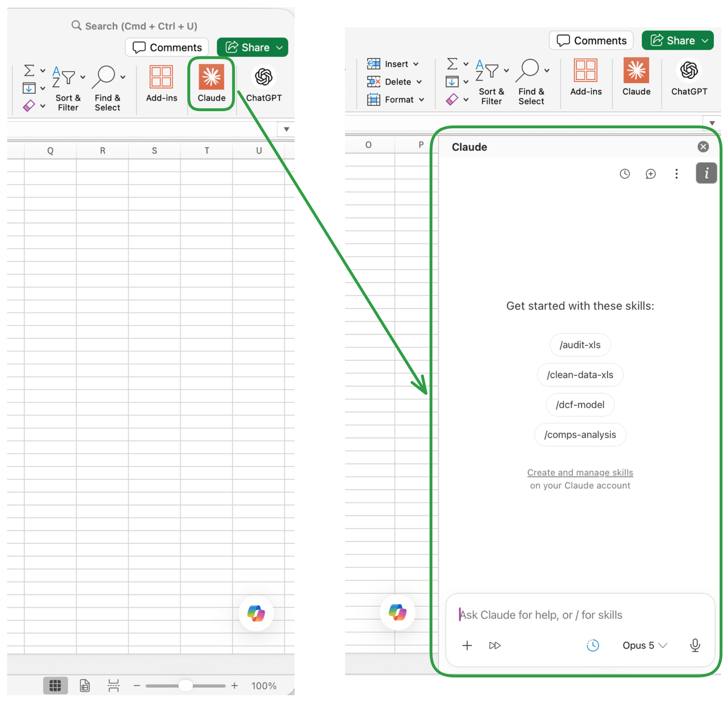Open chat history in Claude panel header
Screen dimensions: 728x702
625,174
